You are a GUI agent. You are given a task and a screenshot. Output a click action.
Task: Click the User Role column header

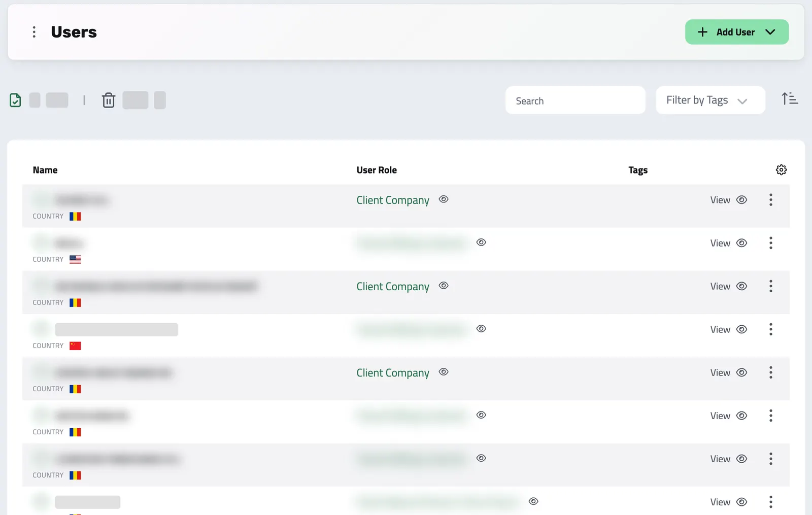pyautogui.click(x=377, y=170)
